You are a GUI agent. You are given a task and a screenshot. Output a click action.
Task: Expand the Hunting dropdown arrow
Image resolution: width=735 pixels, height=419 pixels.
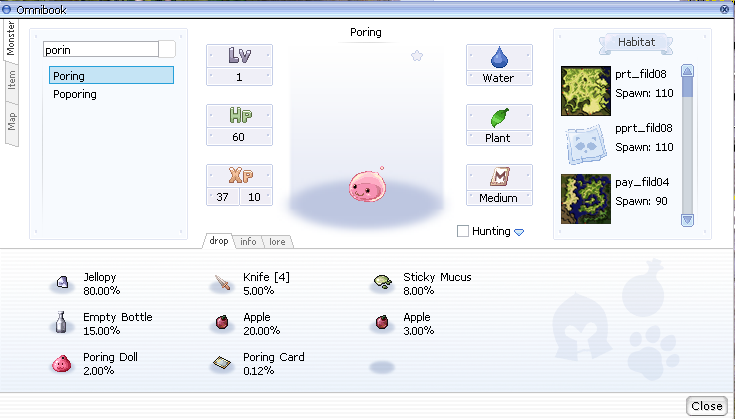(519, 232)
